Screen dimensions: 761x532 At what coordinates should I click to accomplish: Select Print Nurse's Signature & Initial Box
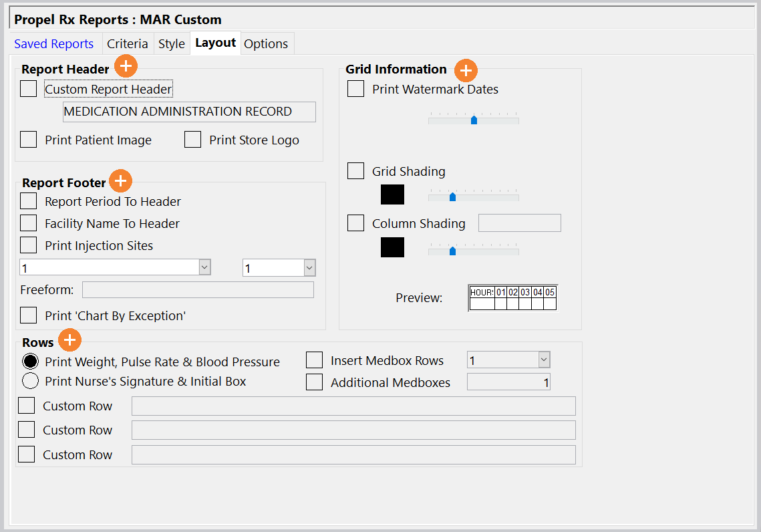31,382
